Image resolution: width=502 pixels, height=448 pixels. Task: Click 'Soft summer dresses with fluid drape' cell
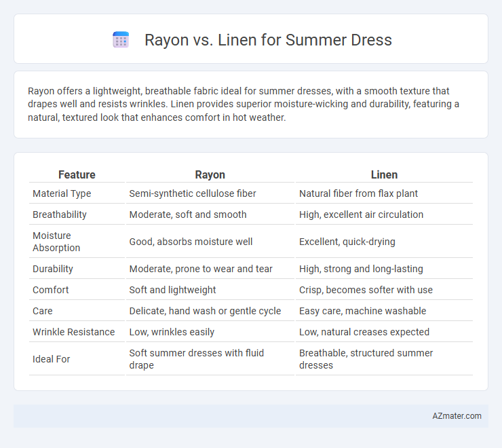[x=197, y=359]
